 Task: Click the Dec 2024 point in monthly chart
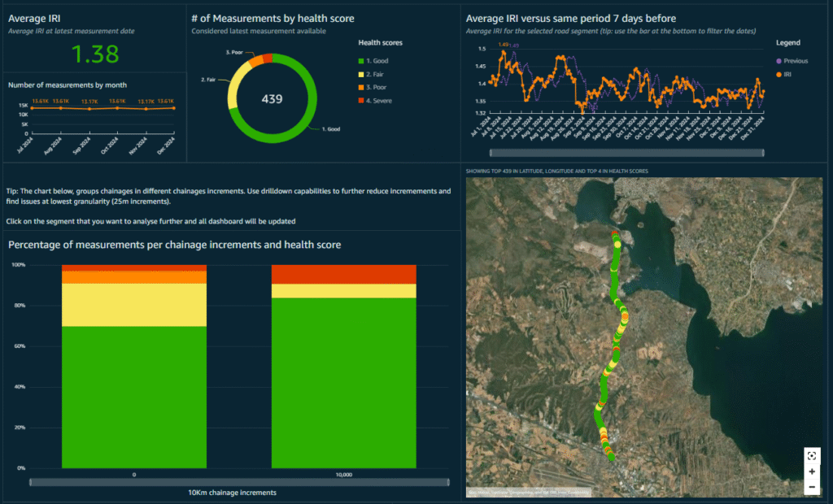pos(174,108)
